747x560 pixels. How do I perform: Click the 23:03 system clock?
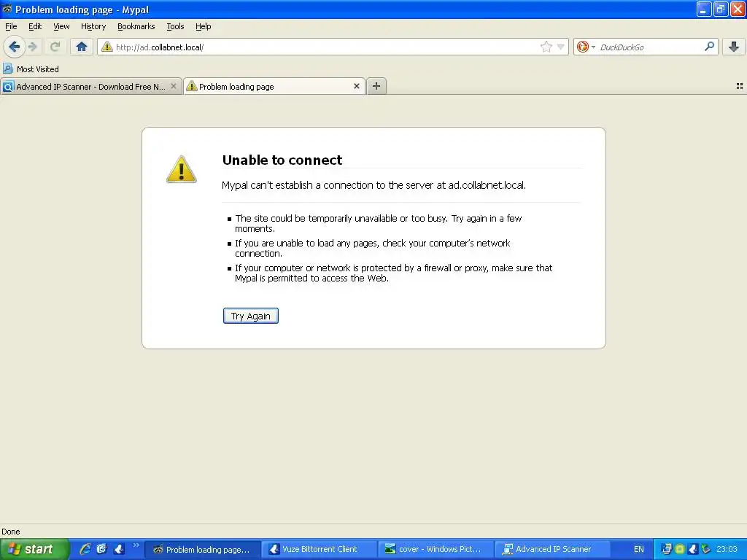pos(727,549)
